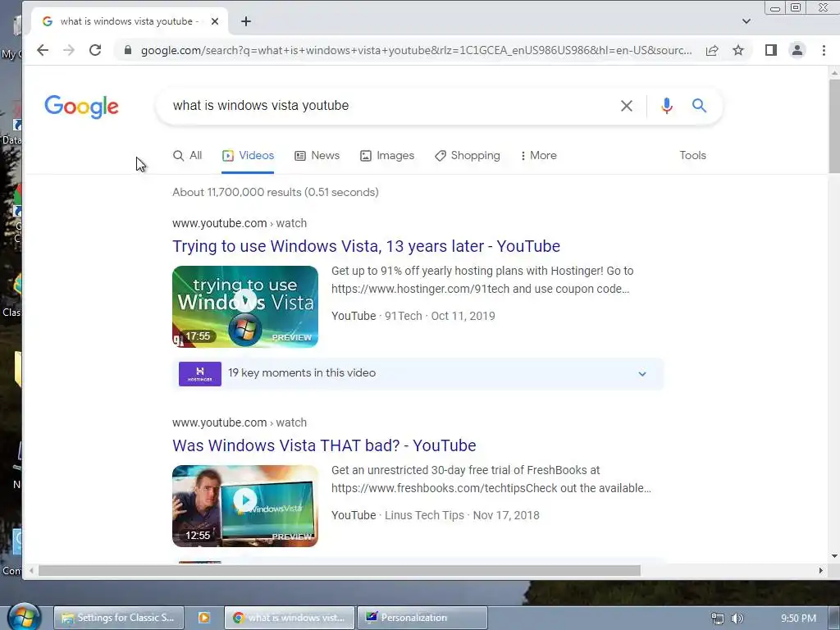The width and height of the screenshot is (840, 630).
Task: Switch to Personalization taskbar window
Action: (x=422, y=618)
